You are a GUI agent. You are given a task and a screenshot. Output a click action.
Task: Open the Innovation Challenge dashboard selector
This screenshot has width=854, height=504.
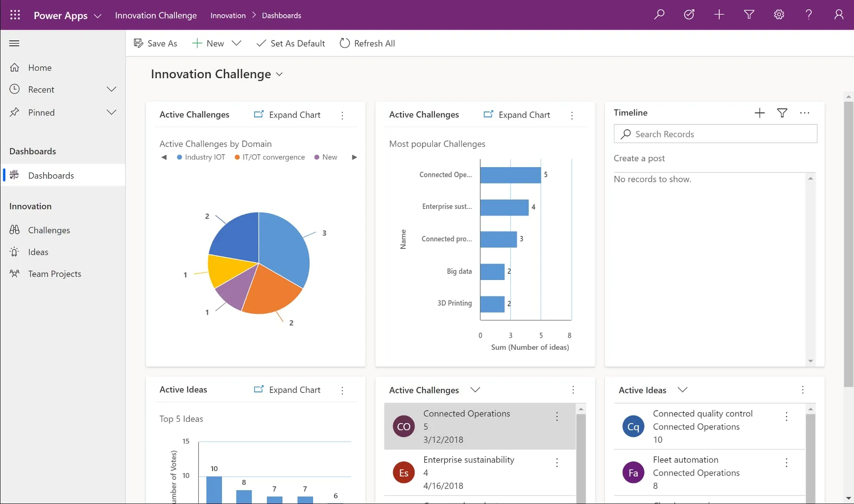[x=279, y=74]
